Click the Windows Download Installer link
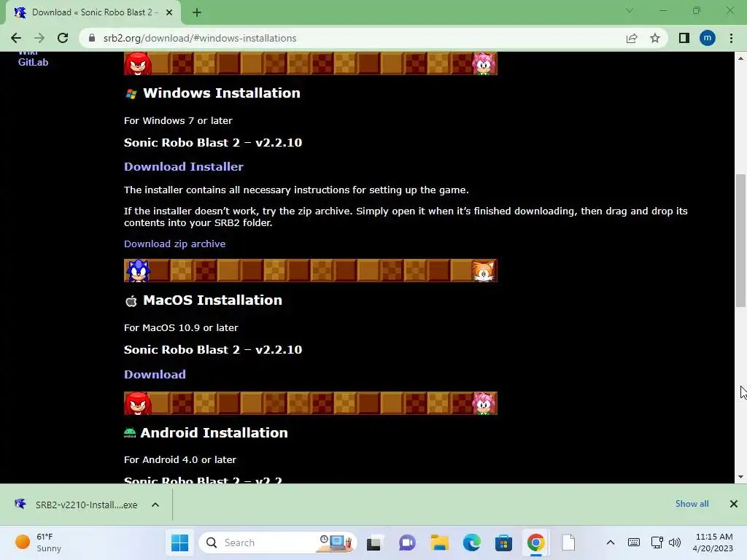This screenshot has height=560, width=747. pyautogui.click(x=183, y=167)
